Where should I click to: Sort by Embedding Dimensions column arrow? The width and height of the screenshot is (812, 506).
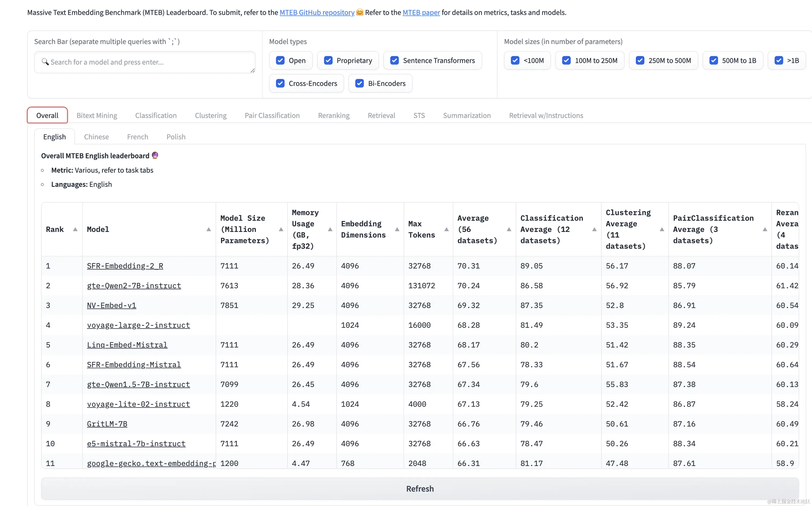coord(397,229)
